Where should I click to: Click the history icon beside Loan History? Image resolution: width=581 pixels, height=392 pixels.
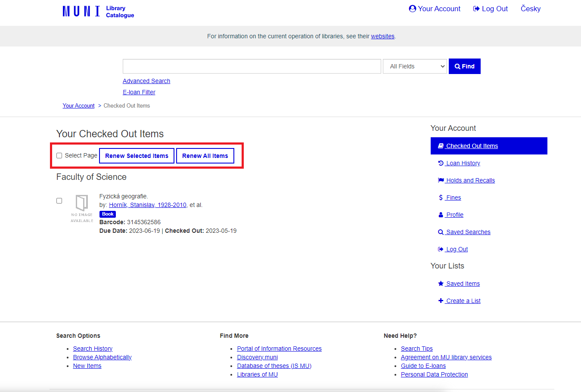441,163
